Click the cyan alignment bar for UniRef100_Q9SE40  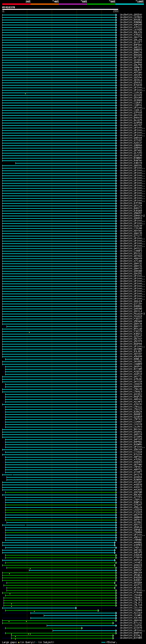tap(60, 15)
